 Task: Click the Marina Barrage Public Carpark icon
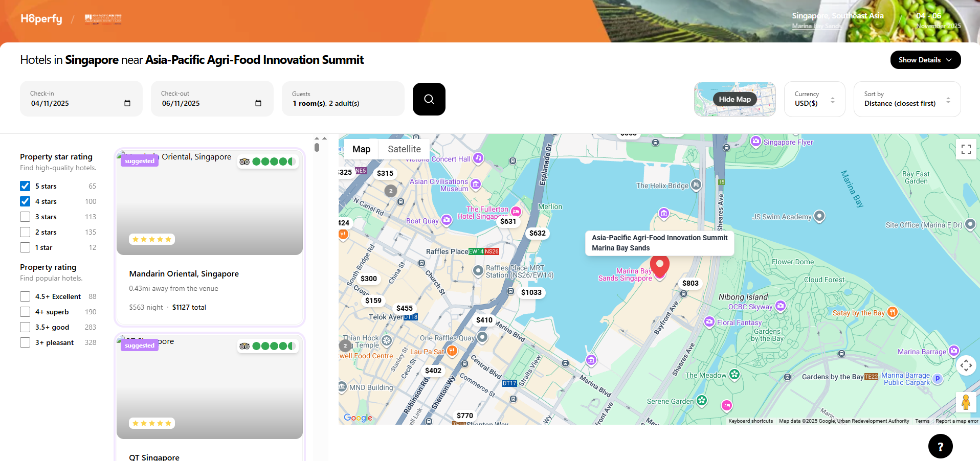[938, 379]
